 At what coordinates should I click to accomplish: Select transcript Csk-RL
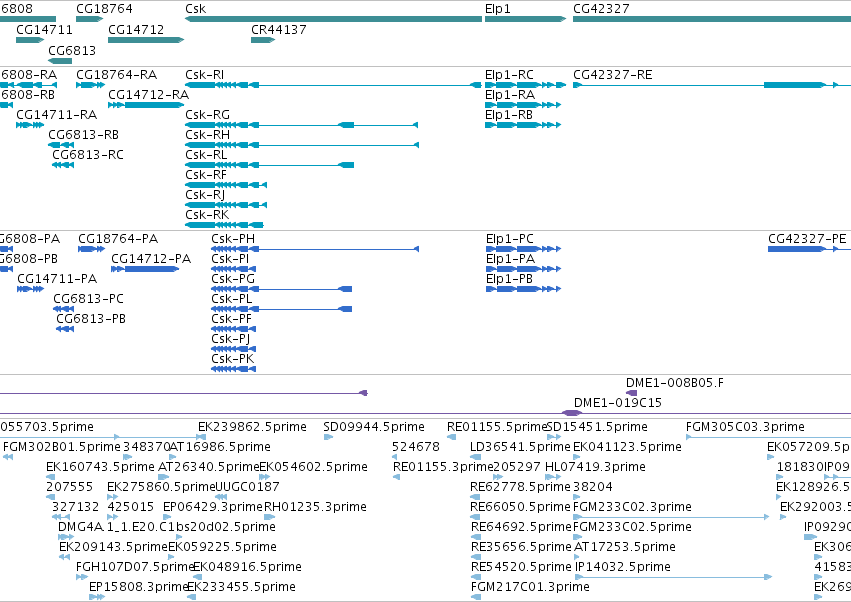pyautogui.click(x=206, y=155)
